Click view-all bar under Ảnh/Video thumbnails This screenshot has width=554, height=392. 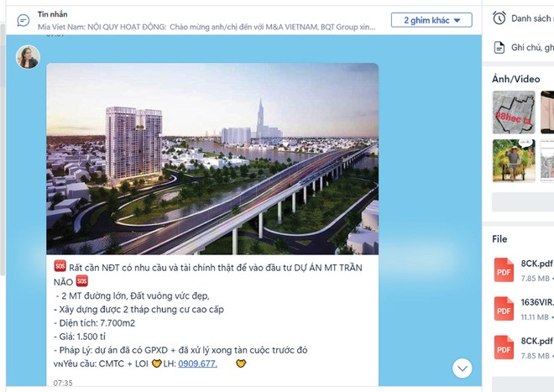pyautogui.click(x=522, y=201)
